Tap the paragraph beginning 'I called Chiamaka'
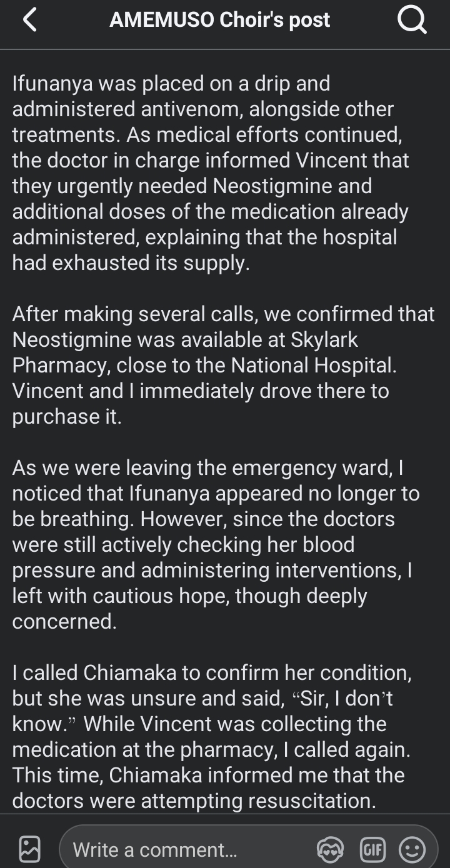The image size is (450, 868). point(212,737)
